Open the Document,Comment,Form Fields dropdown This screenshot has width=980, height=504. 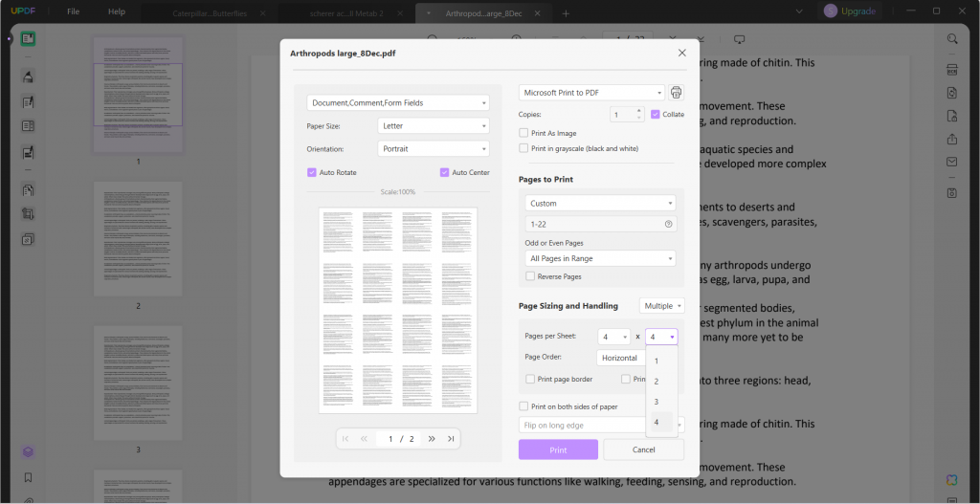click(x=398, y=102)
